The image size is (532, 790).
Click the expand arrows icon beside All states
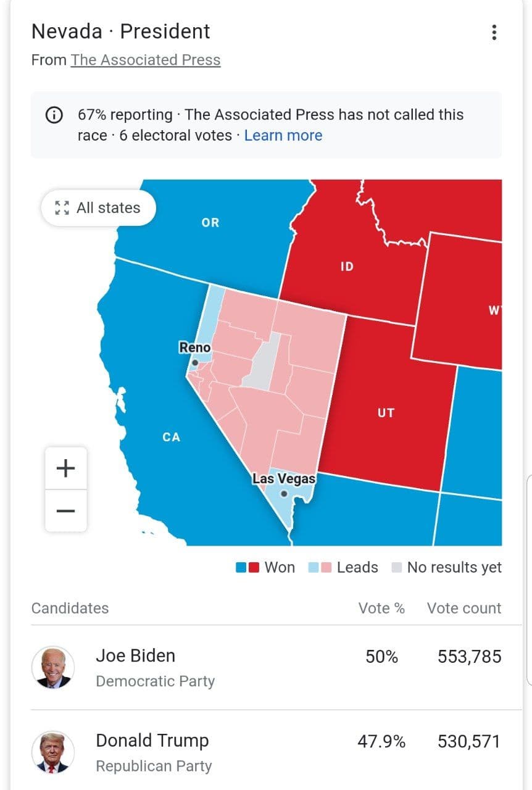(x=62, y=208)
